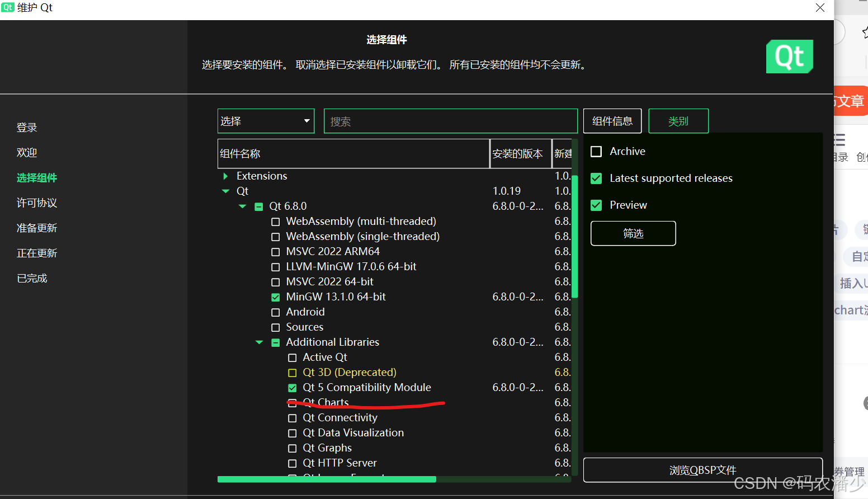Toggle the Preview checkbox
This screenshot has width=868, height=499.
596,205
